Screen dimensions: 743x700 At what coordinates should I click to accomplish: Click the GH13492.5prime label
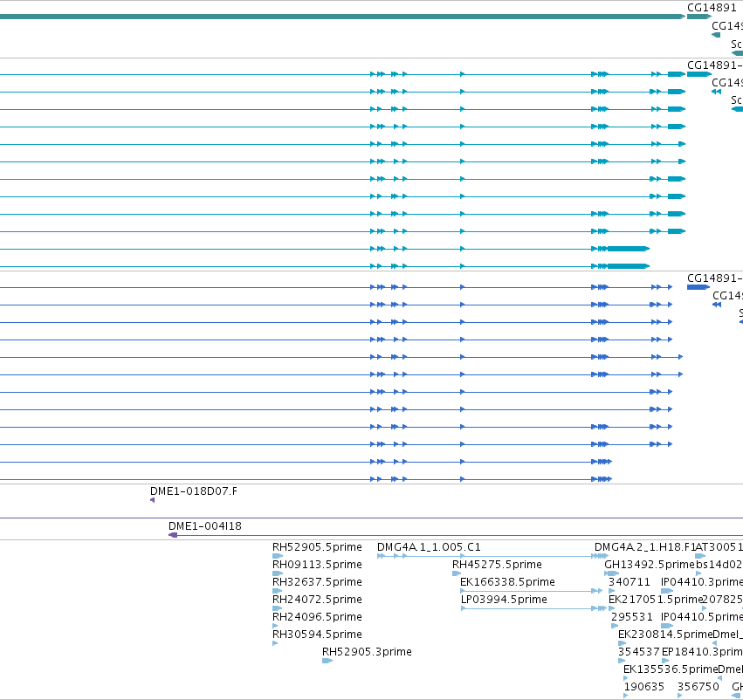click(650, 565)
